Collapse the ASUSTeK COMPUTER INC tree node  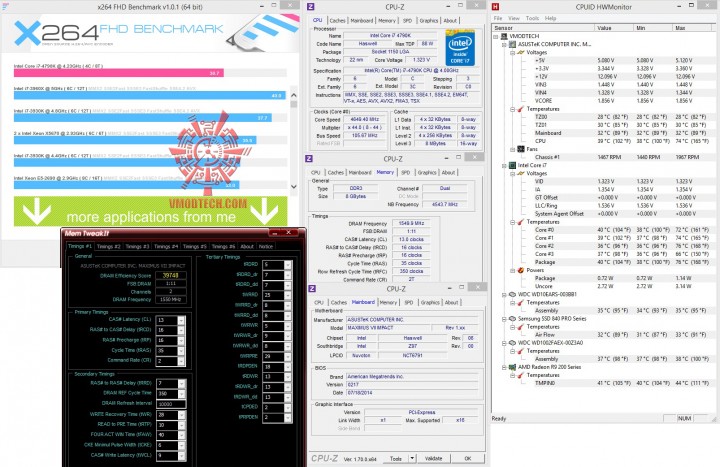coord(504,45)
